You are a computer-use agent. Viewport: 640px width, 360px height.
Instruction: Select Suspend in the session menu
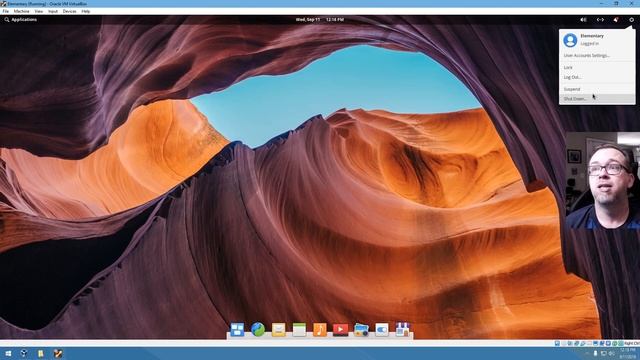point(597,89)
